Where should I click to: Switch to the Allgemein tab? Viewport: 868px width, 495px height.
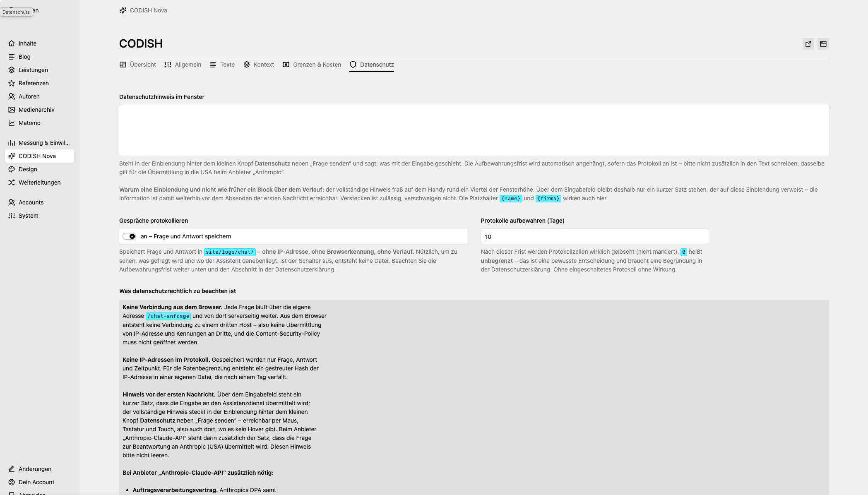point(183,65)
